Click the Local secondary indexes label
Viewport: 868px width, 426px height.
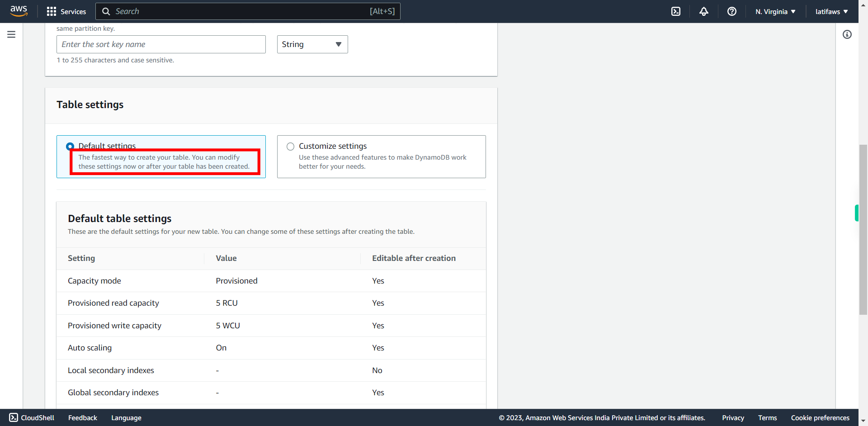tap(111, 370)
